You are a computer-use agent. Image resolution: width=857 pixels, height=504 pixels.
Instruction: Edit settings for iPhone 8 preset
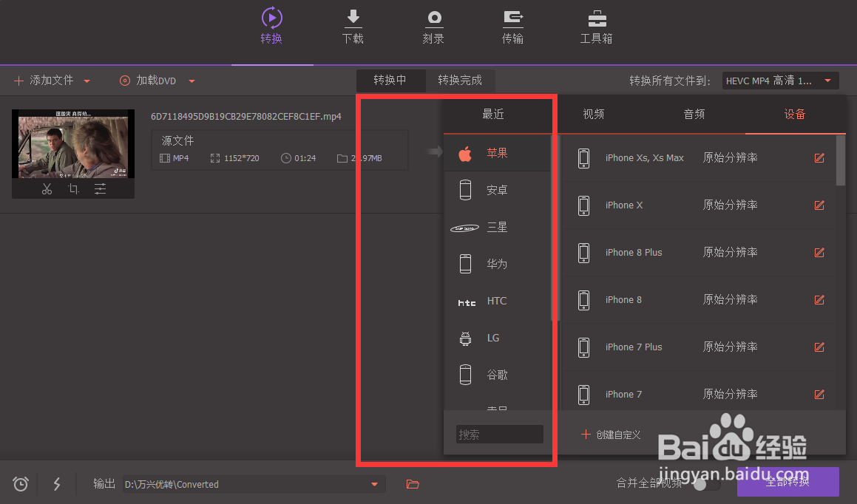click(x=819, y=300)
